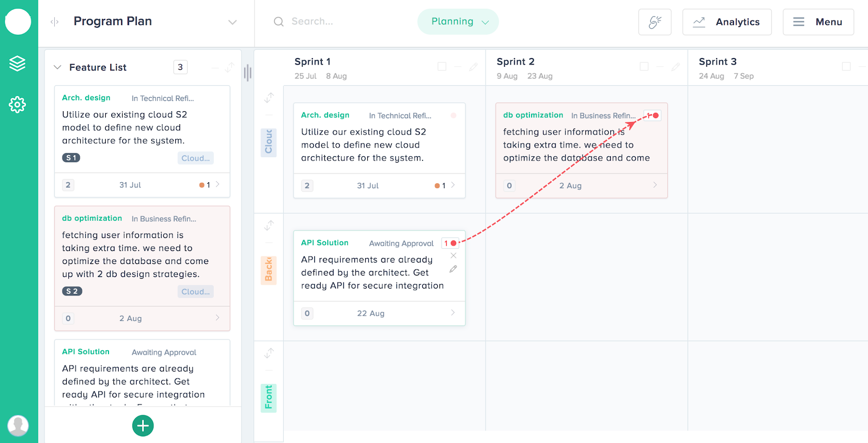Image resolution: width=868 pixels, height=443 pixels.
Task: Click the red dependency dot on db optimization card
Action: click(x=655, y=115)
